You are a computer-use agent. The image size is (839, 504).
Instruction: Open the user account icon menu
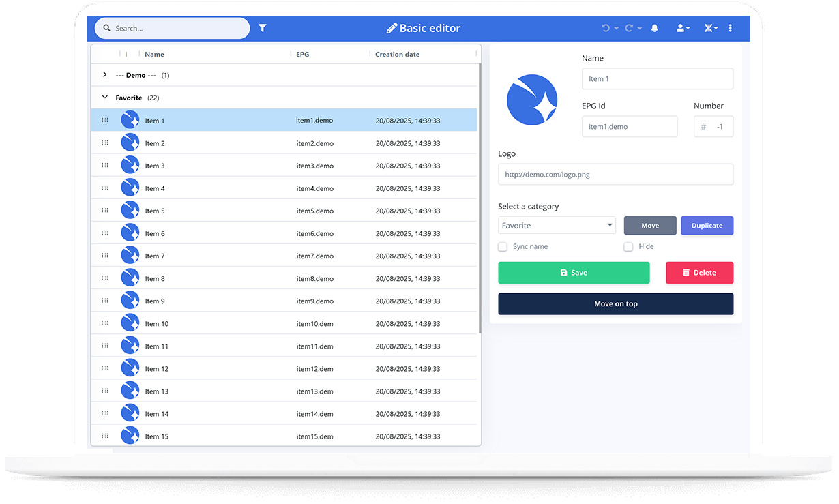pos(680,28)
